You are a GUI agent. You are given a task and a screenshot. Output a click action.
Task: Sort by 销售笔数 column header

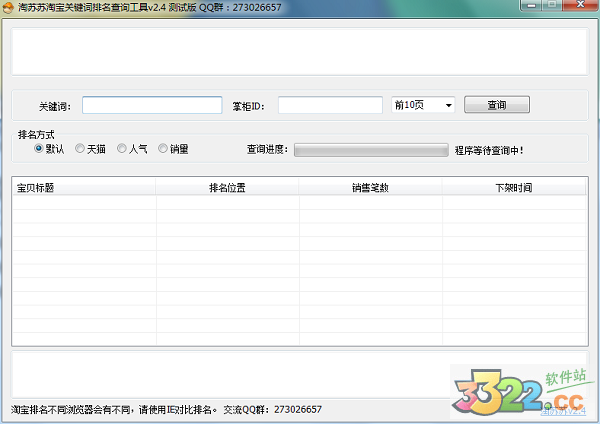click(370, 188)
